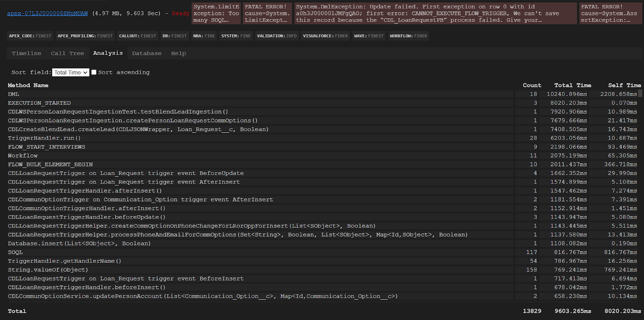Open the apex-07L3J000008SKpMUAW log link
The width and height of the screenshot is (644, 320).
[x=47, y=13]
